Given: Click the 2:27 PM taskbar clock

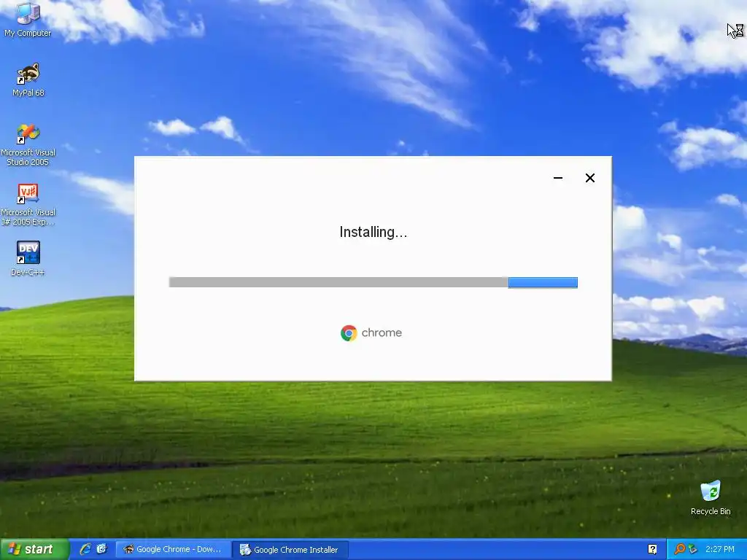Looking at the screenshot, I should 720,549.
